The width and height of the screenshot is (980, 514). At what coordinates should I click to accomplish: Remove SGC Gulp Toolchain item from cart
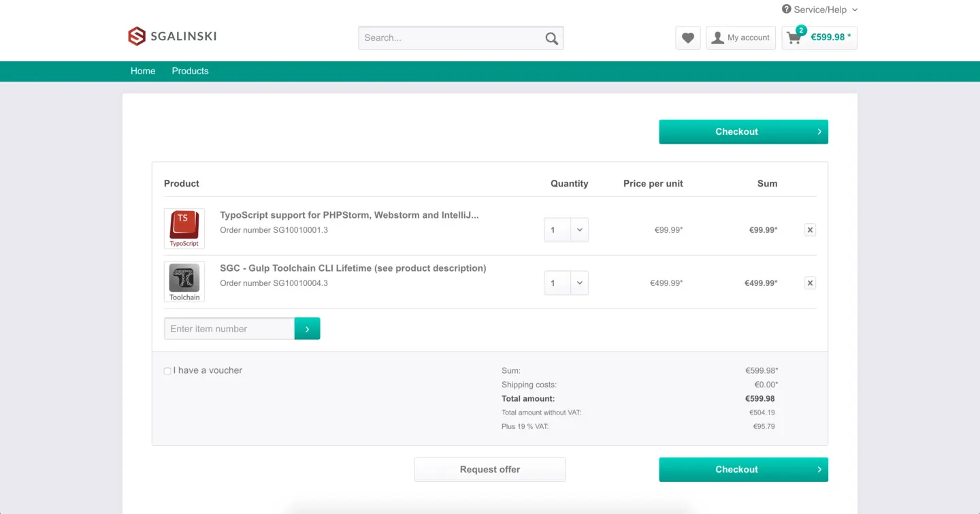click(810, 283)
